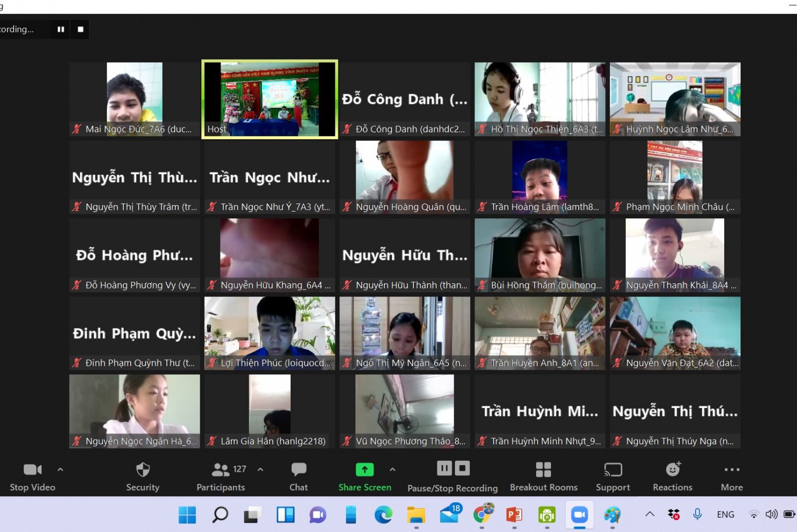
Task: Expand the arrow next to Participants
Action: tap(260, 470)
